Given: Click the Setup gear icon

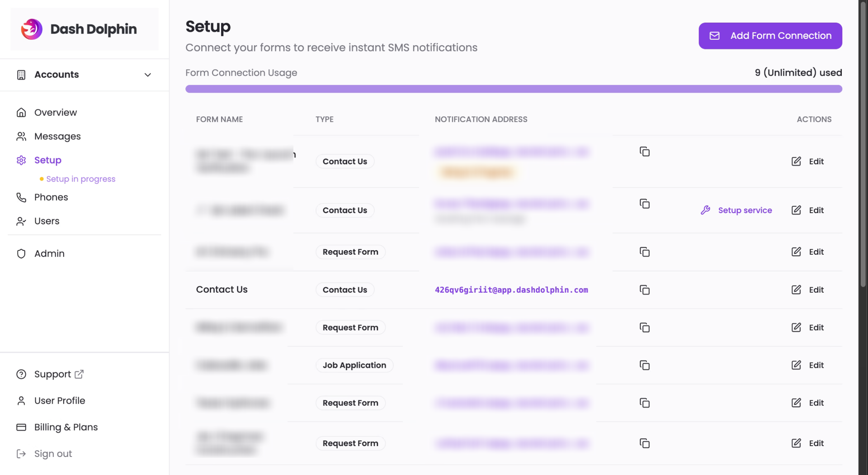Looking at the screenshot, I should coord(21,160).
